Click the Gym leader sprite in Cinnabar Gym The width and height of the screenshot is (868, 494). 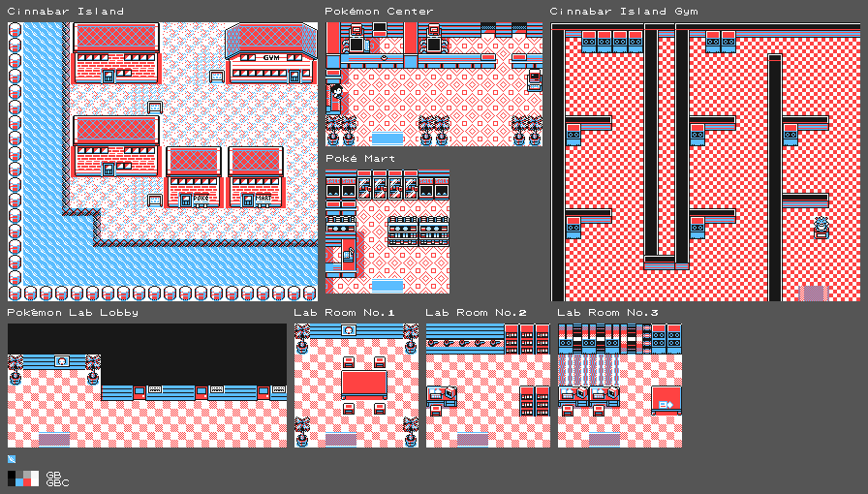click(821, 228)
